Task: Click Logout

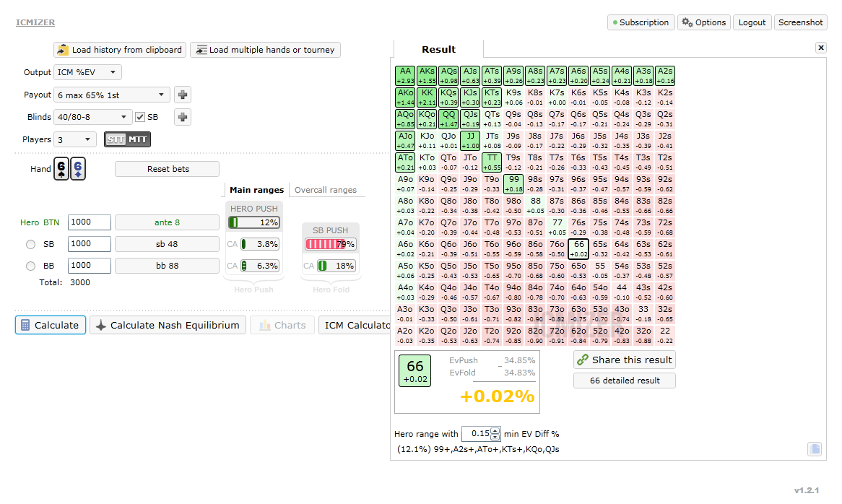Action: tap(752, 22)
